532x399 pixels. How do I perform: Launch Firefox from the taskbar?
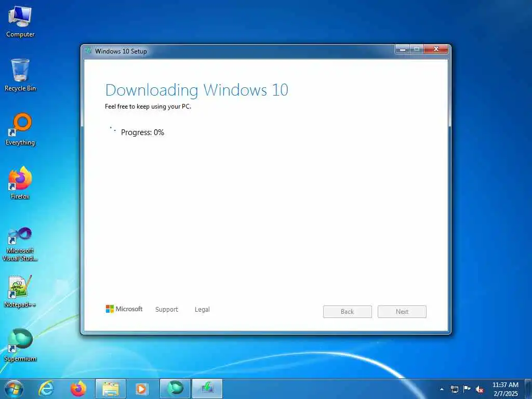coord(78,389)
